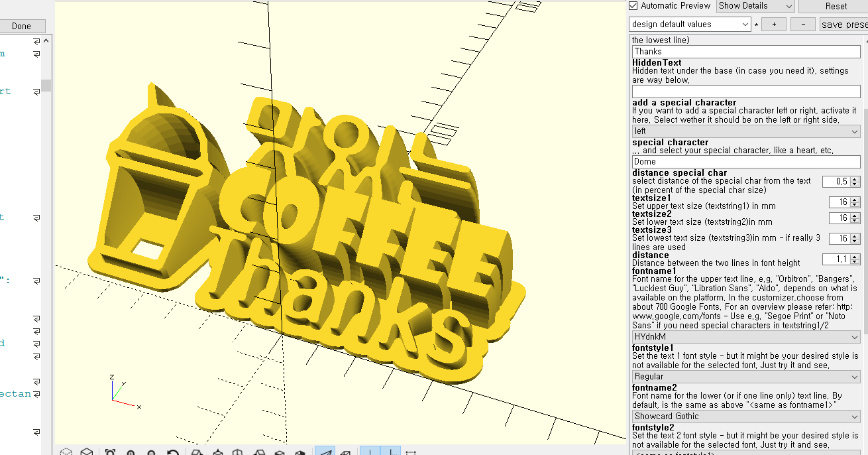The image size is (868, 455).
Task: Click the fontstyle1 label
Action: pyautogui.click(x=653, y=348)
